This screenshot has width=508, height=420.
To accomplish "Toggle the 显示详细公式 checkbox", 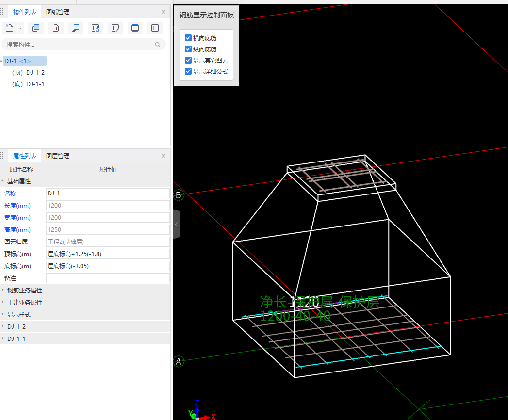I will coord(188,71).
